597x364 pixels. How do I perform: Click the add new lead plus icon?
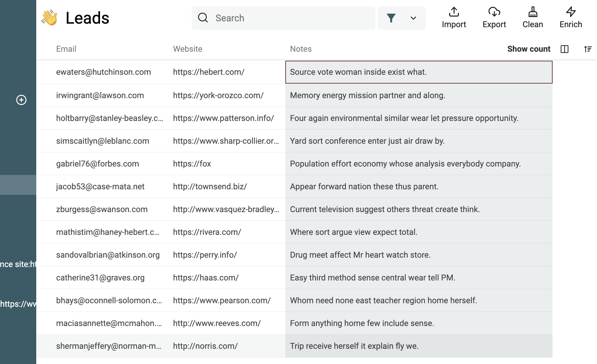(21, 100)
